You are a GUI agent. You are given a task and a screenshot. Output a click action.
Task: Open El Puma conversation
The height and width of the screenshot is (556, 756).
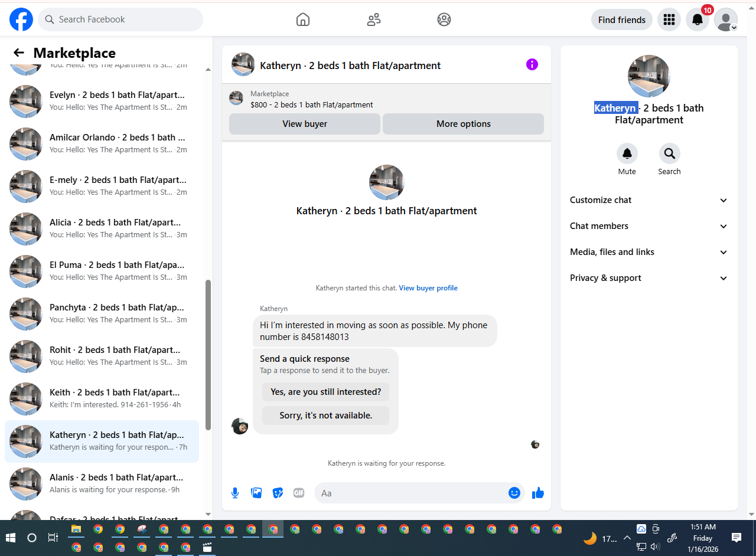pyautogui.click(x=102, y=271)
